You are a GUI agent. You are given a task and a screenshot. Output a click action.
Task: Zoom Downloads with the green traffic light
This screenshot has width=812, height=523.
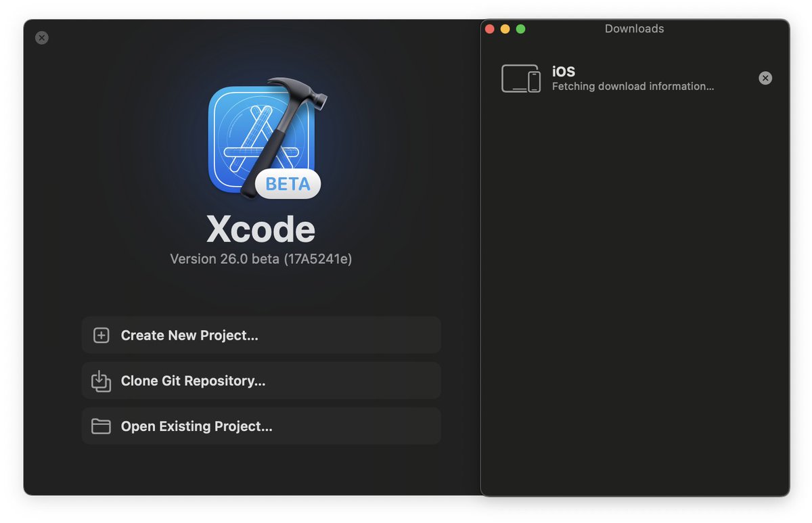[521, 29]
